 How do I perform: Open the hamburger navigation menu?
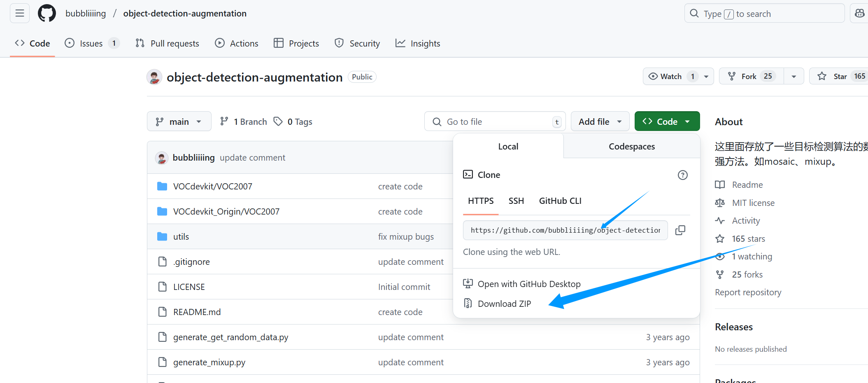click(x=20, y=13)
